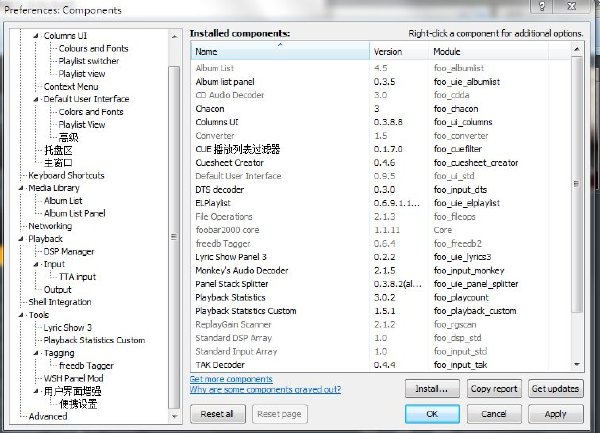
Task: Open Keyboard Shortcuts page
Action: 67,176
